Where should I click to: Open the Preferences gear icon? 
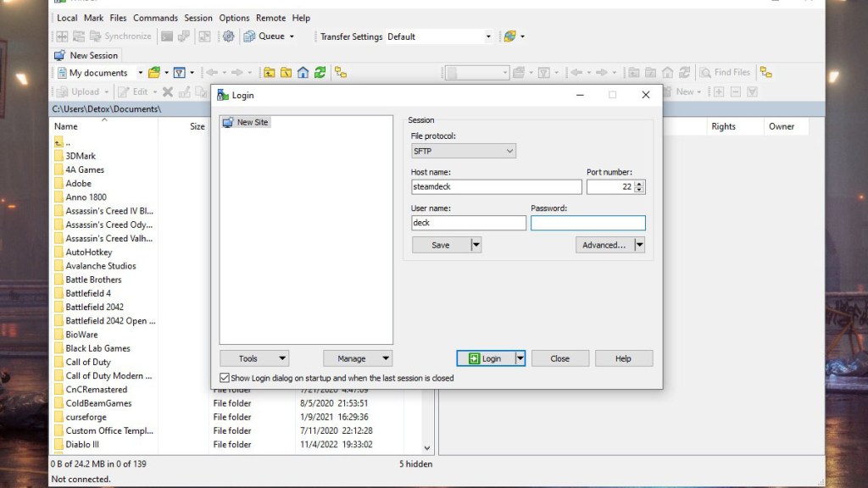tap(227, 36)
